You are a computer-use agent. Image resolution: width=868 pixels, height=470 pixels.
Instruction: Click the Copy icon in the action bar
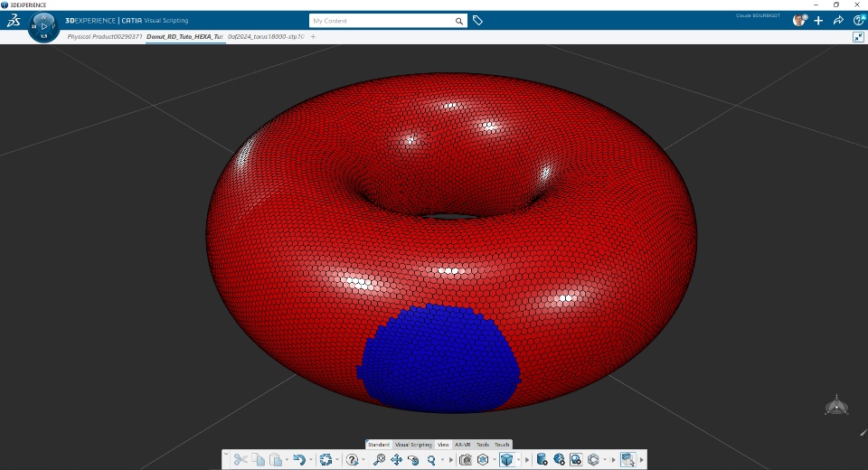259,459
